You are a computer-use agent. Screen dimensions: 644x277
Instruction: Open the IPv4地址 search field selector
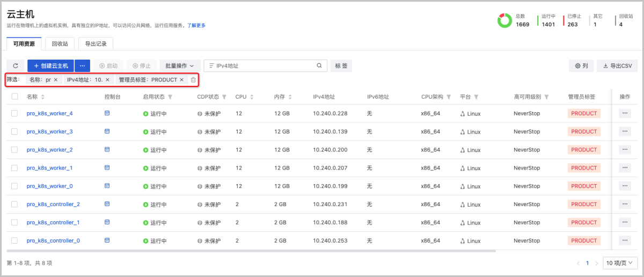[212, 65]
